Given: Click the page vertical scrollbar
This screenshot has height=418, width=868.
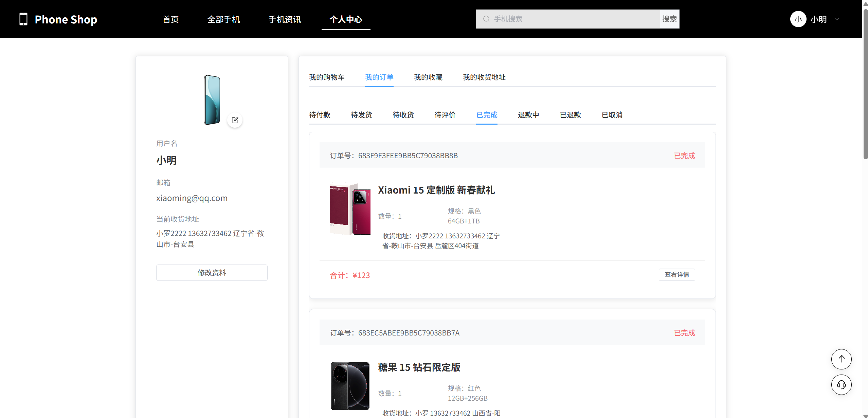Looking at the screenshot, I should click(x=865, y=85).
